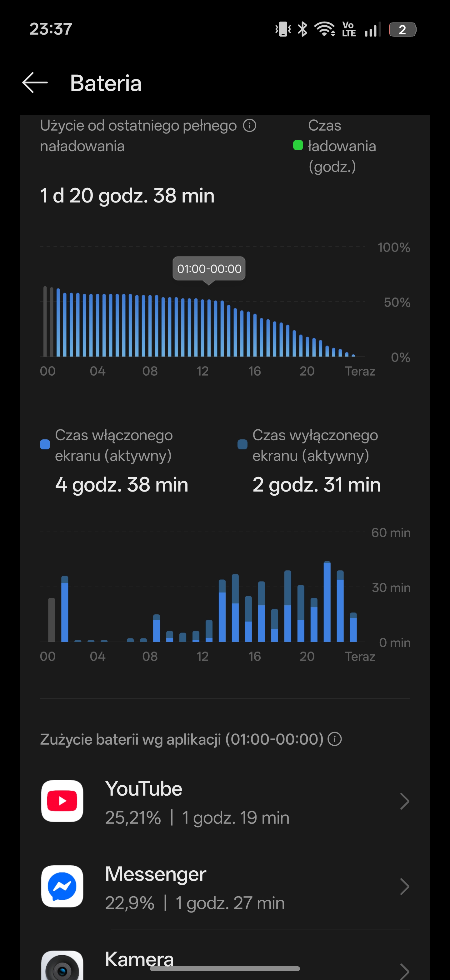
Task: Tap green charging time legend swatch
Action: point(298,145)
